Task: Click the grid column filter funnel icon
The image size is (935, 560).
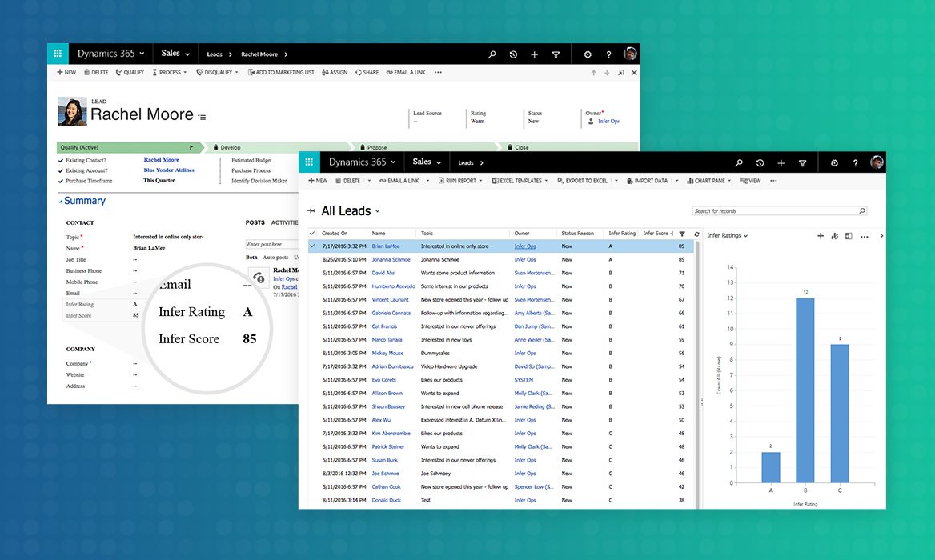Action: tap(682, 234)
